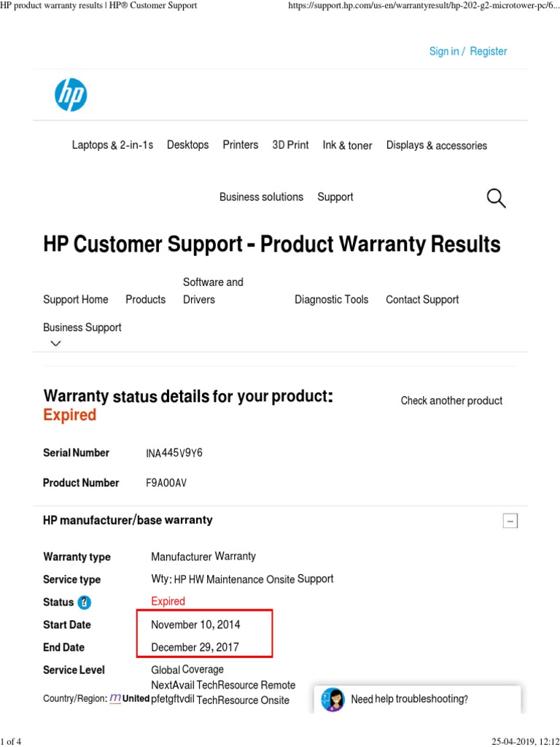Viewport: 560px width, 747px height.
Task: Click the Register link
Action: [x=489, y=51]
